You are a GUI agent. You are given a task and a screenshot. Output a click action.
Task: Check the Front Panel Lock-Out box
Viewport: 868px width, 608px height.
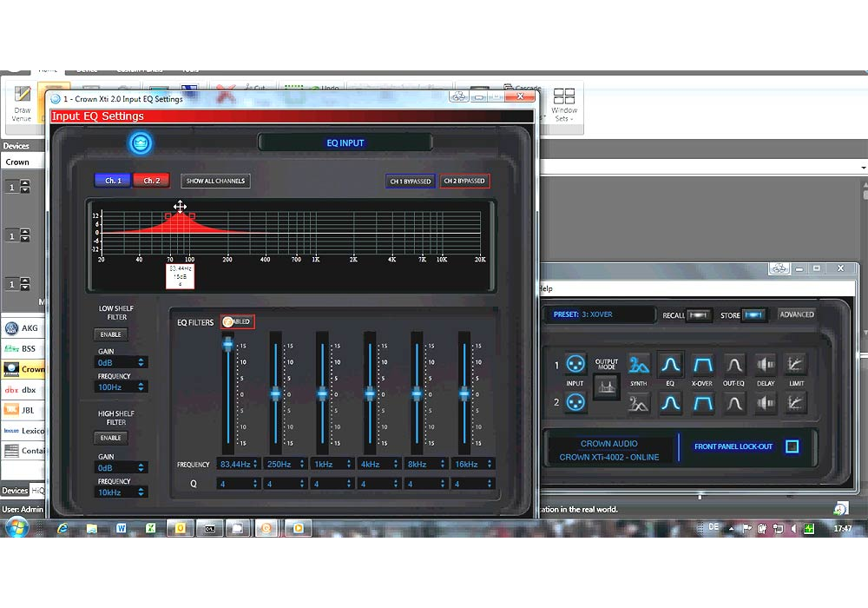click(792, 446)
